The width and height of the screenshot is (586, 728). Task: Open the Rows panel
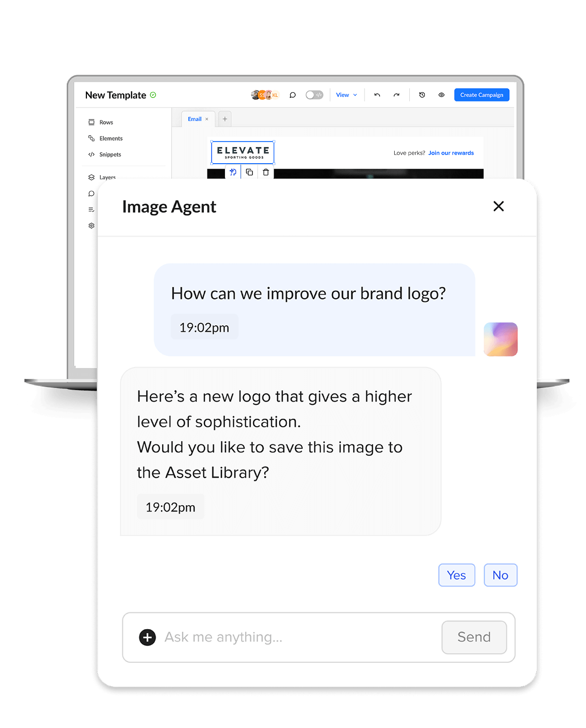tap(106, 122)
